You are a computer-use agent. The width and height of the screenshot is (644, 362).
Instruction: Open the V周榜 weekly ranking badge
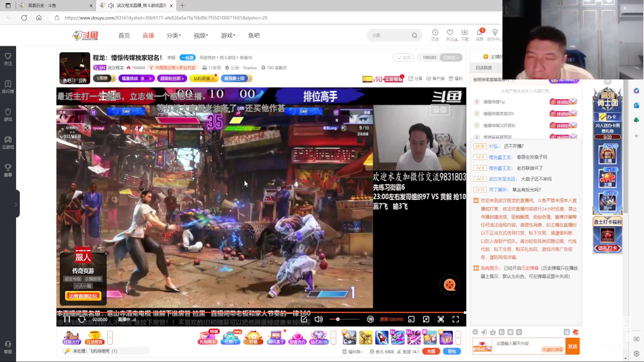point(105,78)
